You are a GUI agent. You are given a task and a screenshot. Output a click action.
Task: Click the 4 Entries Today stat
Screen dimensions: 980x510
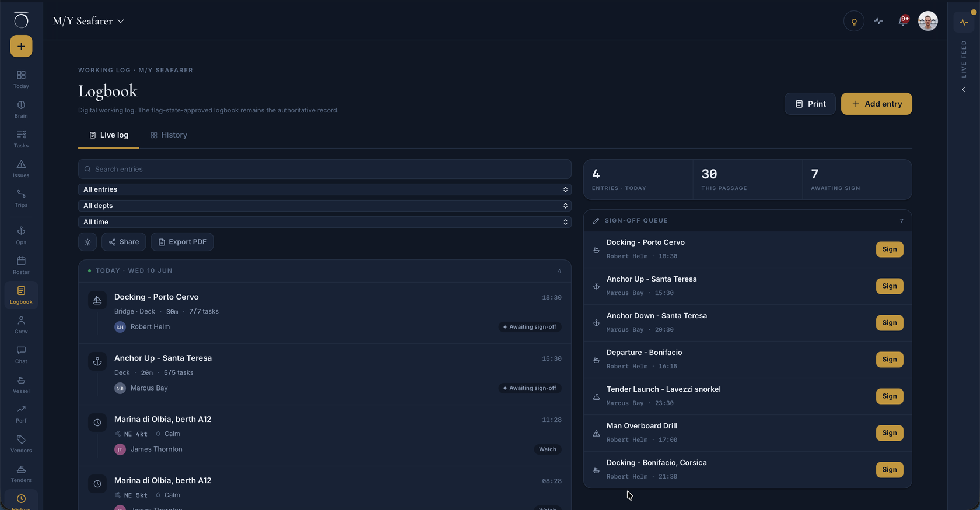(638, 180)
